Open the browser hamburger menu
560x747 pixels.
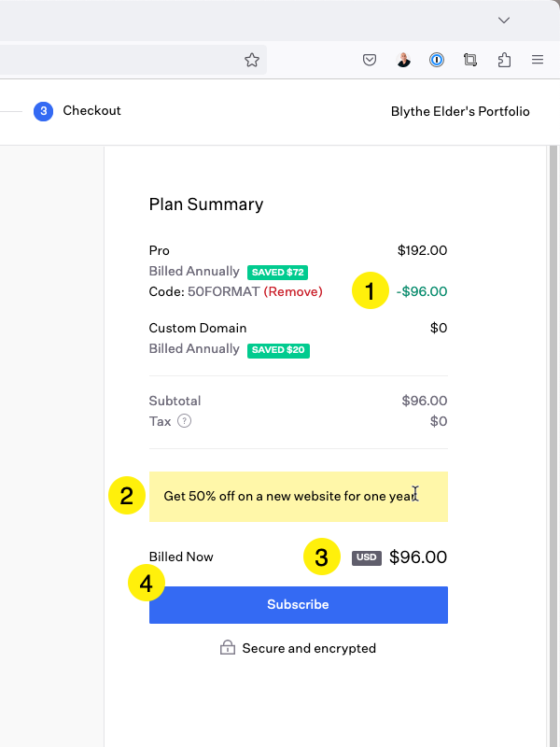tap(538, 60)
